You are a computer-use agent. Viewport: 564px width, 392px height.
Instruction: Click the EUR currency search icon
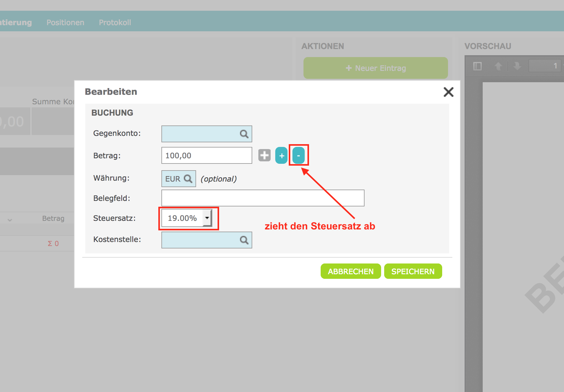pyautogui.click(x=188, y=179)
